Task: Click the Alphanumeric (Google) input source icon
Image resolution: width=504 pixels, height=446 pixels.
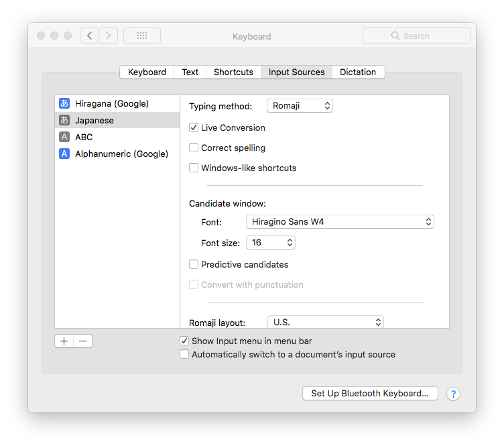Action: coord(64,154)
